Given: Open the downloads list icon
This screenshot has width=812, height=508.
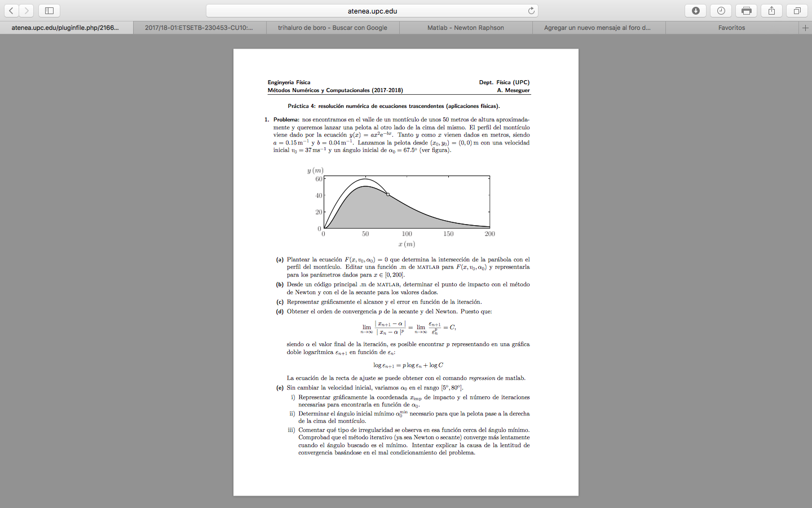Looking at the screenshot, I should tap(695, 11).
